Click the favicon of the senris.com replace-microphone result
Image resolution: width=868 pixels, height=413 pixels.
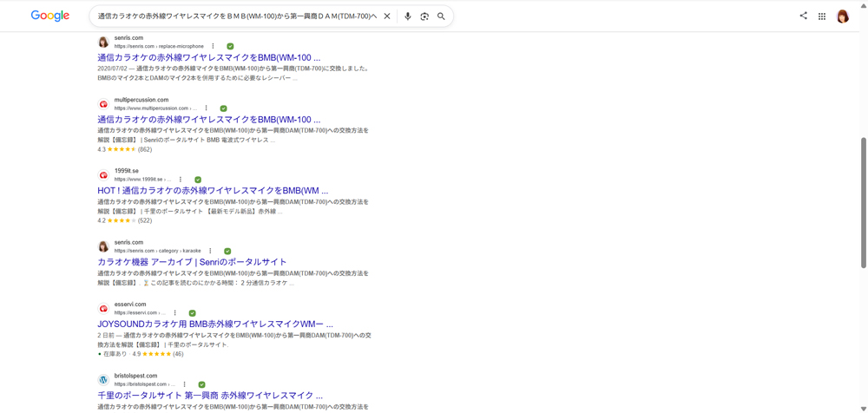[x=103, y=42]
